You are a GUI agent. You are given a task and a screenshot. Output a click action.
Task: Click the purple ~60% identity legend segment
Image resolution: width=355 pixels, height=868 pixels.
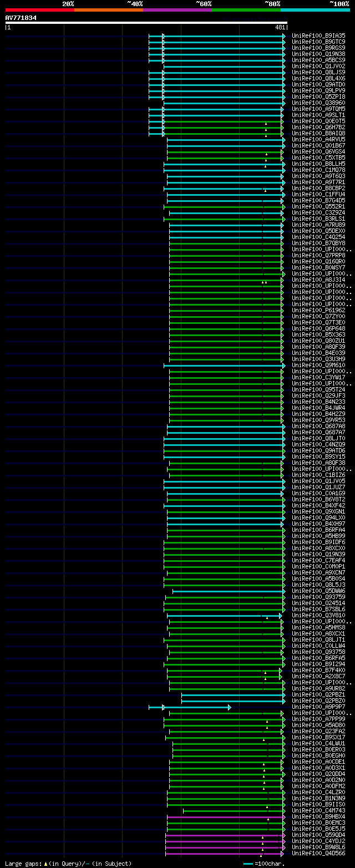pos(177,10)
